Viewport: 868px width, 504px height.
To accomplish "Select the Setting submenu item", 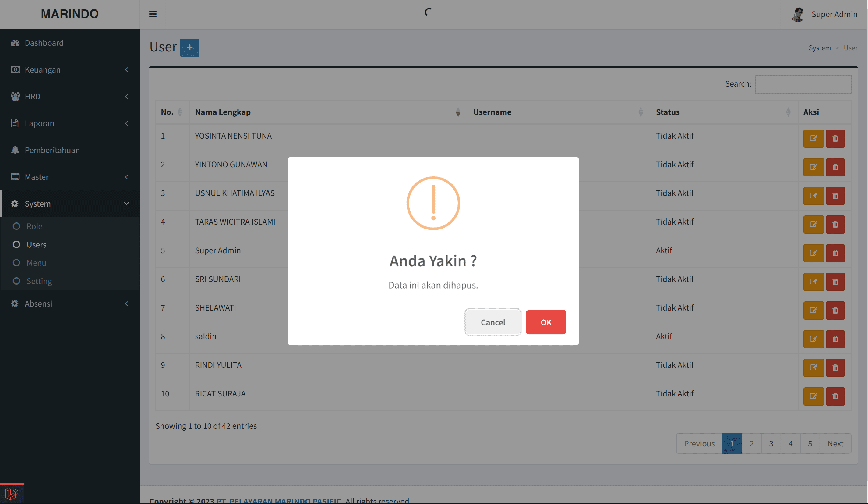I will point(39,281).
